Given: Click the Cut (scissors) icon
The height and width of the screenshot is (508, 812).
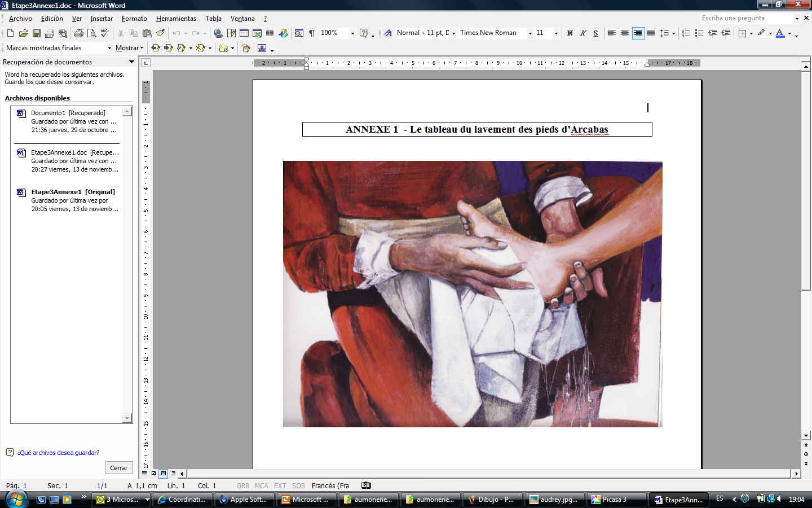Looking at the screenshot, I should 121,33.
